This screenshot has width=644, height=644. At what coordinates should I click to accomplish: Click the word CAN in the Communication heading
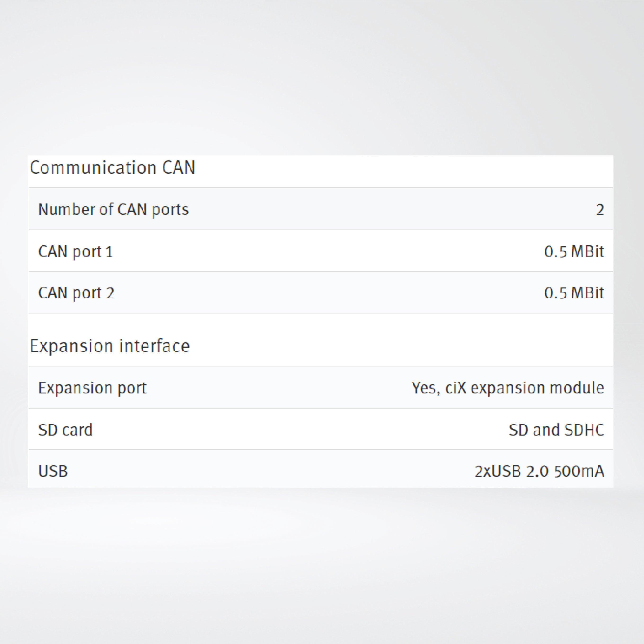coord(178,168)
